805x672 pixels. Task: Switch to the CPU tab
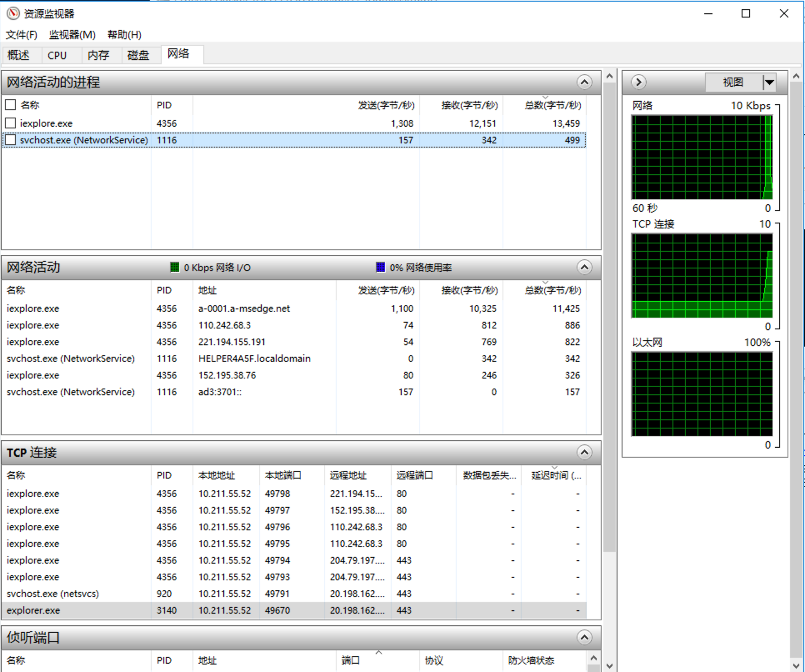click(57, 55)
